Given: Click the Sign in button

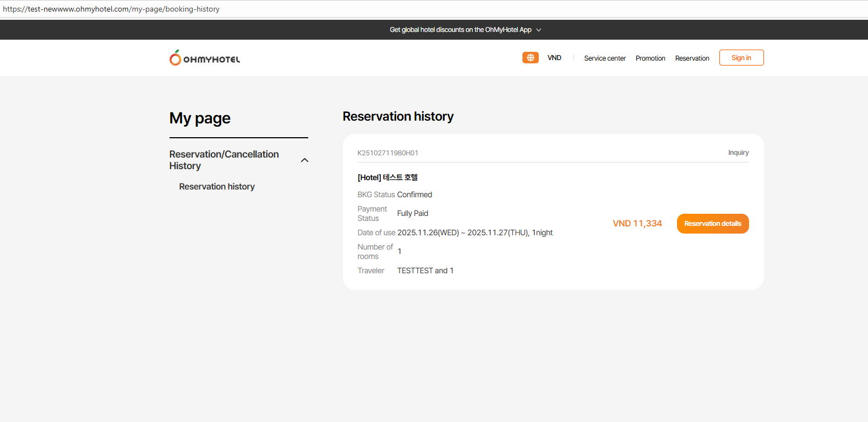Looking at the screenshot, I should 741,58.
